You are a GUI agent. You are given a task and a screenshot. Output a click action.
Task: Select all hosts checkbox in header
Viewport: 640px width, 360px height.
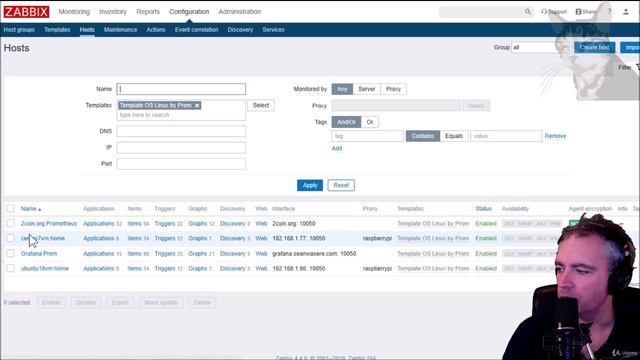11,209
